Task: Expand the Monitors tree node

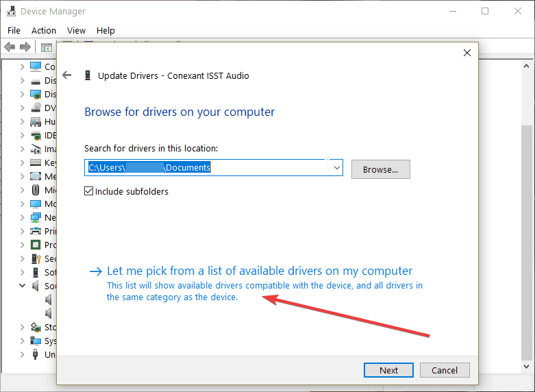Action: click(22, 204)
